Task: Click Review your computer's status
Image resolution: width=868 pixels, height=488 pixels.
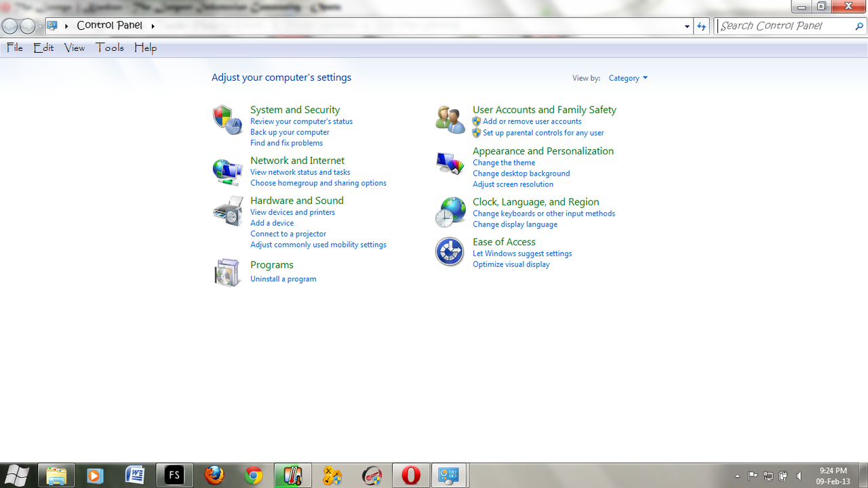Action: tap(301, 121)
